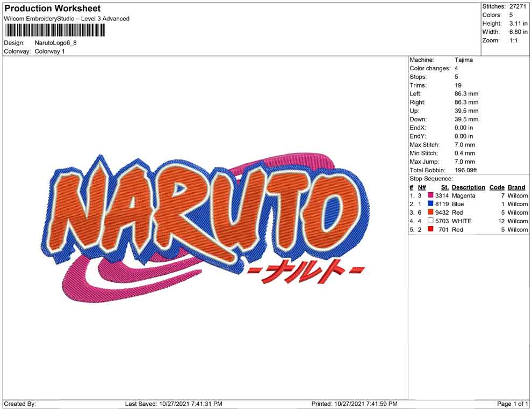Click the machine value 'Tajima'
The height and width of the screenshot is (409, 532).
[x=463, y=60]
